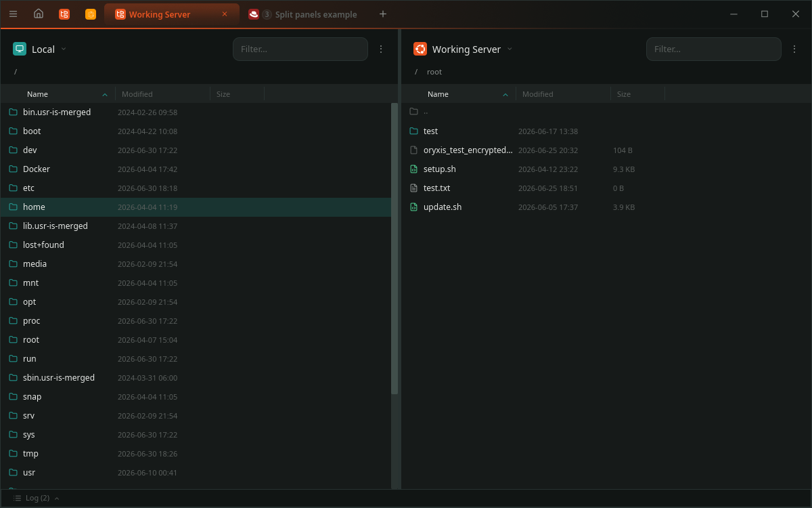Sort Working Server panel by Size column

click(x=638, y=94)
